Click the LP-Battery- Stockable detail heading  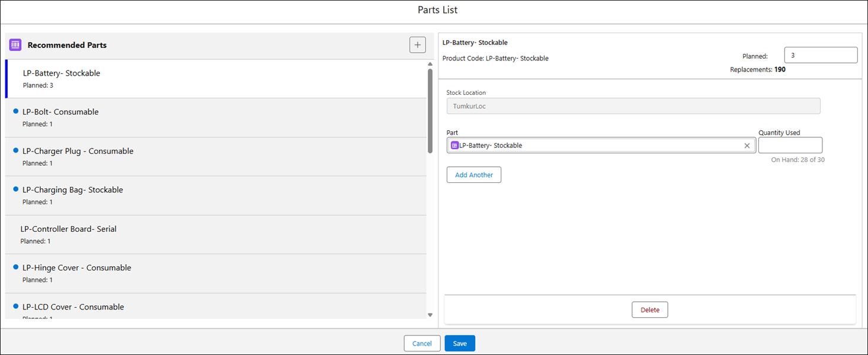(x=475, y=43)
